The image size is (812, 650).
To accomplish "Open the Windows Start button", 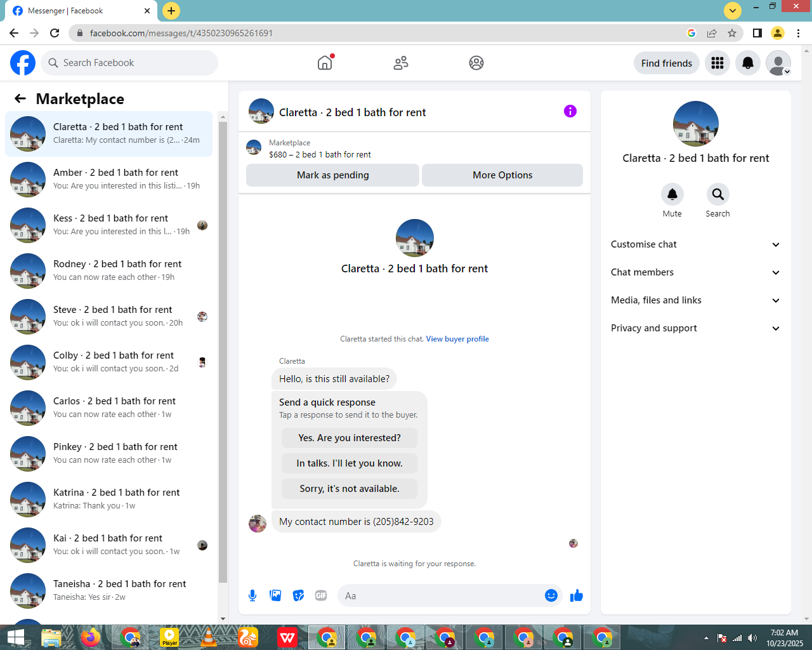I will click(x=15, y=637).
